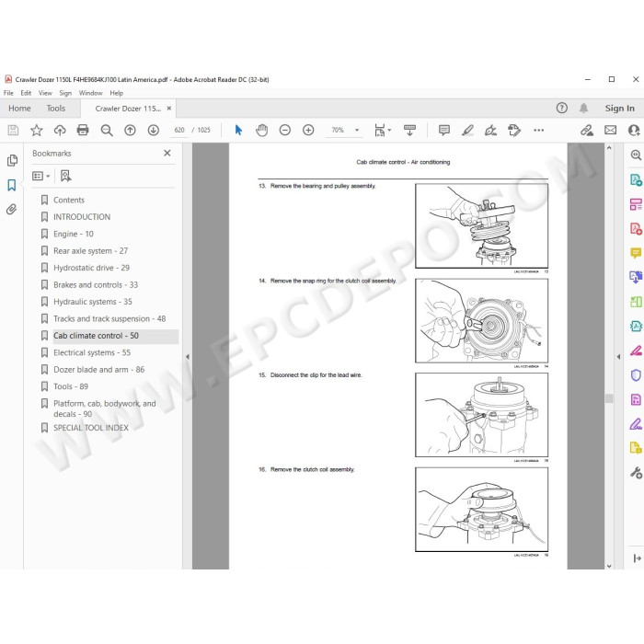Click the stamp tool icon
The width and height of the screenshot is (644, 644).
click(x=514, y=131)
